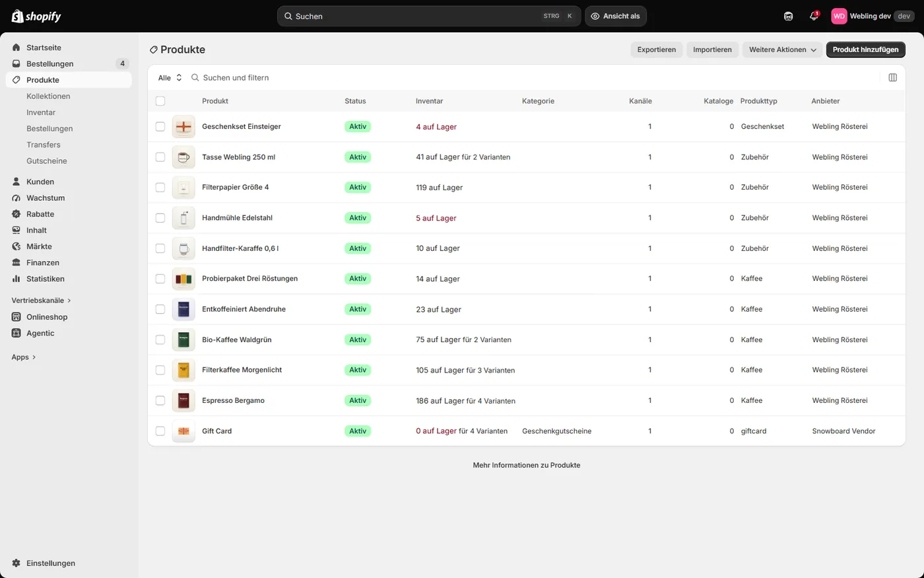The image size is (924, 578).
Task: Click the Onlineshop storefront icon
Action: click(x=16, y=317)
